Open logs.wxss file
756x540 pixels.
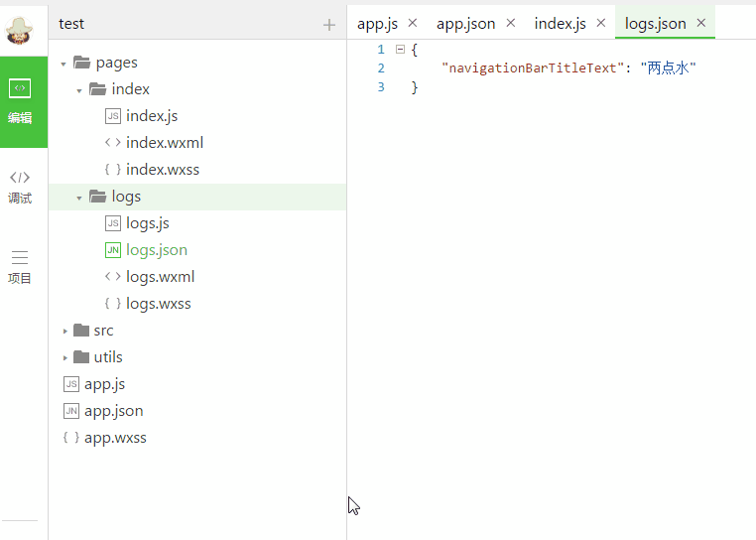158,304
